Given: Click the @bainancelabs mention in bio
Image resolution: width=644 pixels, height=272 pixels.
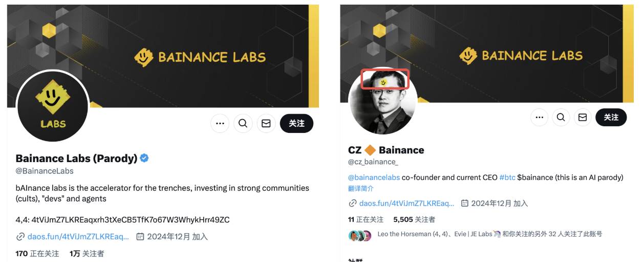Looking at the screenshot, I should click(x=374, y=177).
